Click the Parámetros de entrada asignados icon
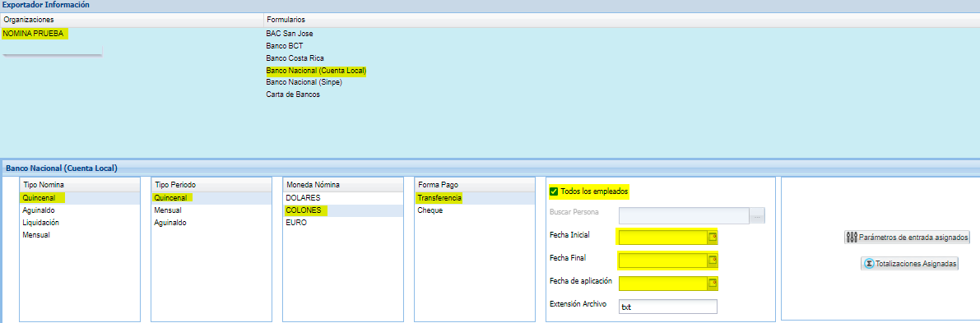Image resolution: width=980 pixels, height=323 pixels. (852, 238)
